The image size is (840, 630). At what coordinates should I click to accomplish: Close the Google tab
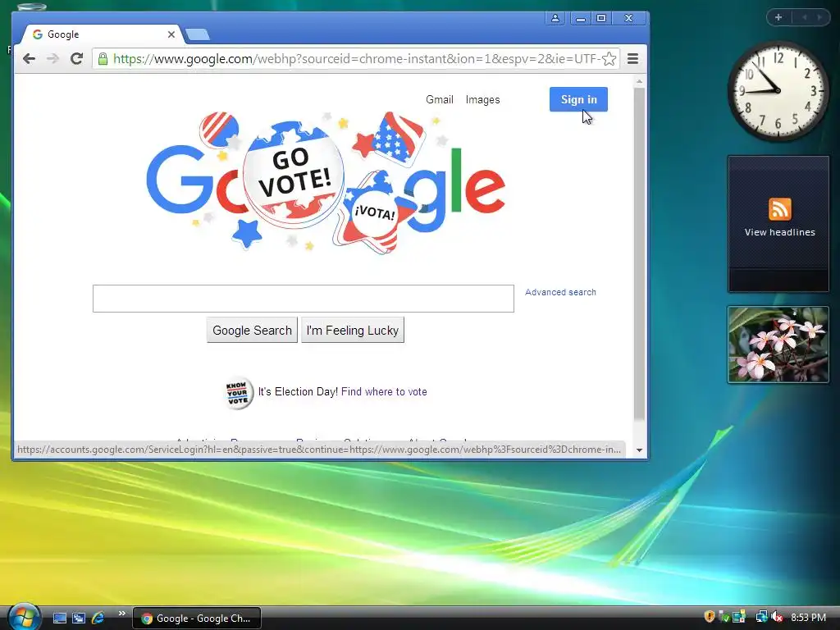(x=171, y=34)
